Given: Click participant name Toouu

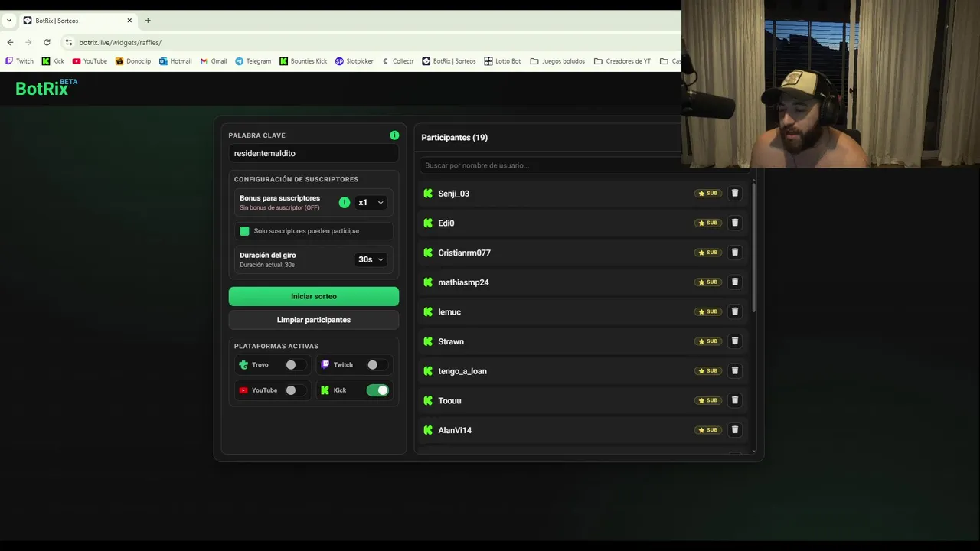Looking at the screenshot, I should (449, 401).
